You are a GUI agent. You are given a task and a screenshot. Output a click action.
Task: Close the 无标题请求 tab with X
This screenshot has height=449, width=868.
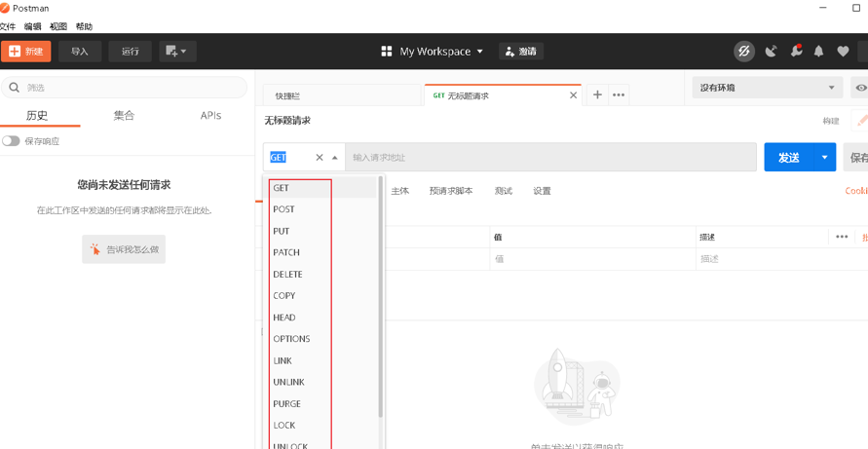coord(574,95)
